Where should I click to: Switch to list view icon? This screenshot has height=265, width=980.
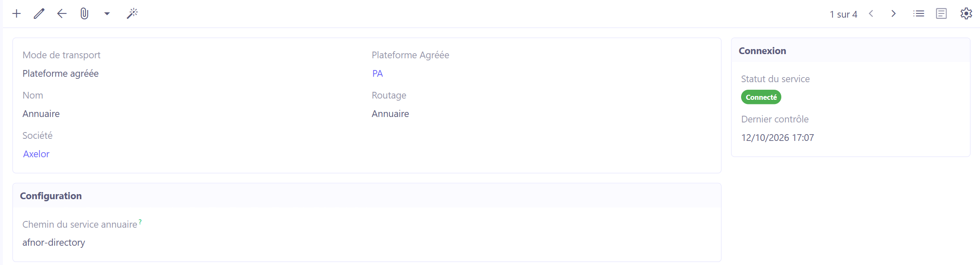pyautogui.click(x=919, y=14)
